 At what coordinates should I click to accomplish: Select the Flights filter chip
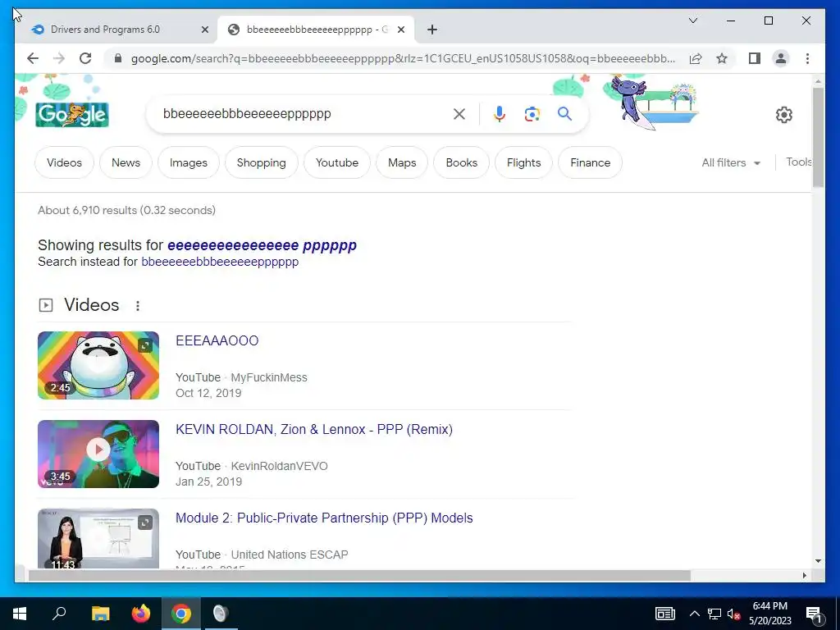[524, 162]
